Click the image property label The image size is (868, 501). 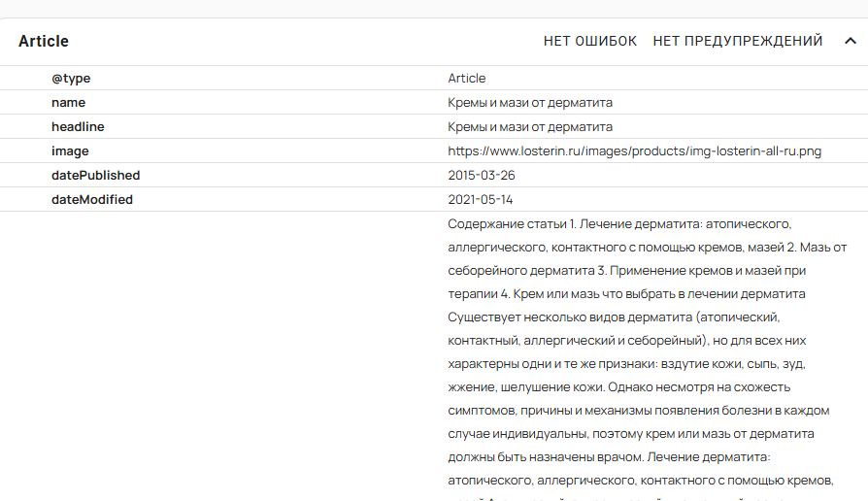pos(70,150)
